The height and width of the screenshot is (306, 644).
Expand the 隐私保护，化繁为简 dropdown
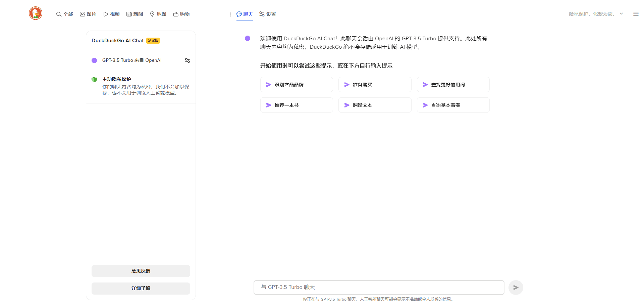point(596,14)
